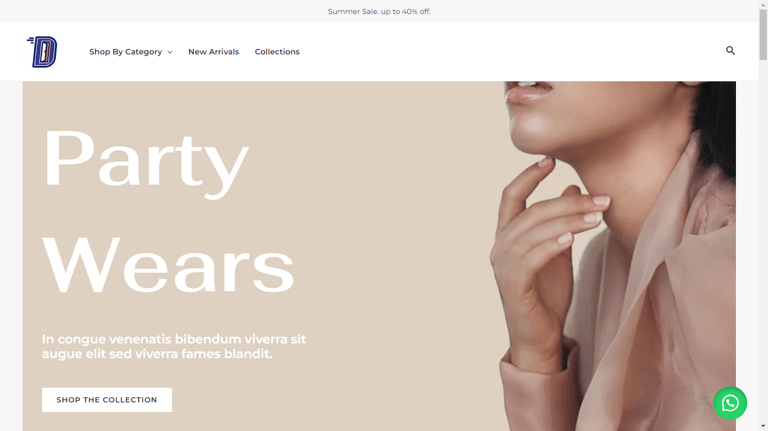Open the search magnifier icon

click(730, 50)
